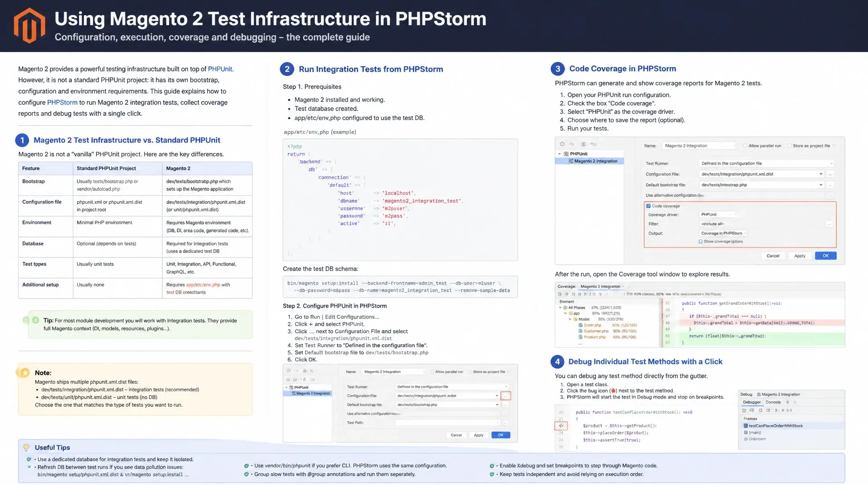Click the Model folder icon in Coverage tree
This screenshot has width=868, height=485.
(576, 319)
